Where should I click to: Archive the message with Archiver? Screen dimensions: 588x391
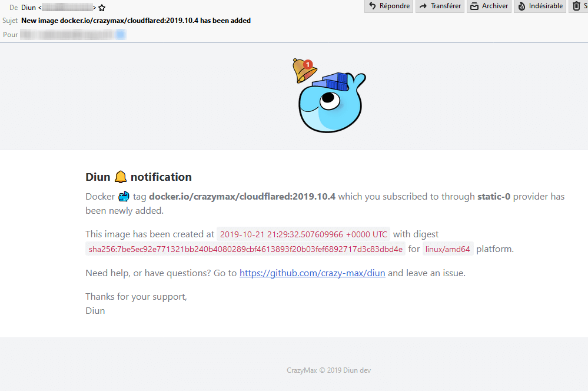click(x=489, y=6)
